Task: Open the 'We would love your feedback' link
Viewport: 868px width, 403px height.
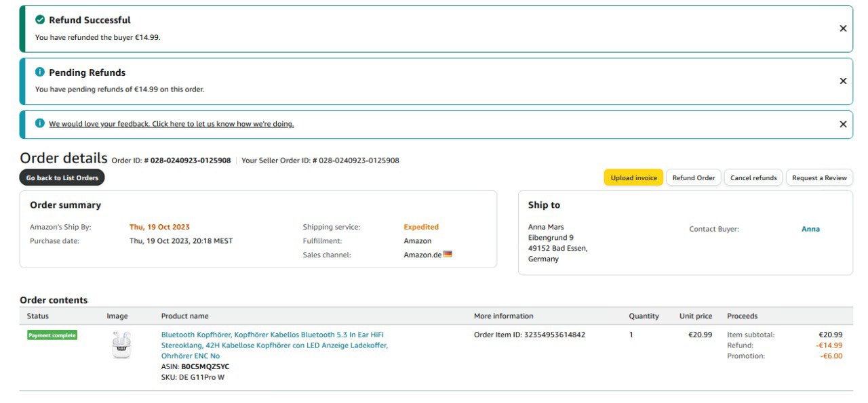Action: (171, 124)
